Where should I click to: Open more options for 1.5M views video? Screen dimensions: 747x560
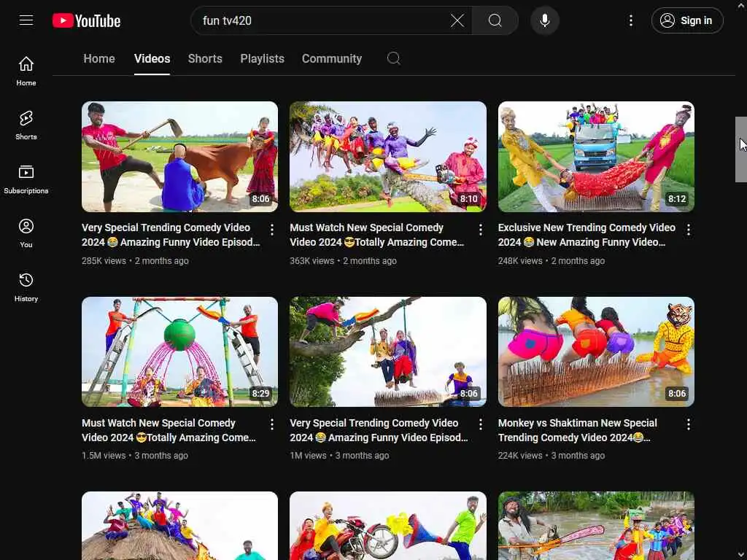pyautogui.click(x=272, y=424)
